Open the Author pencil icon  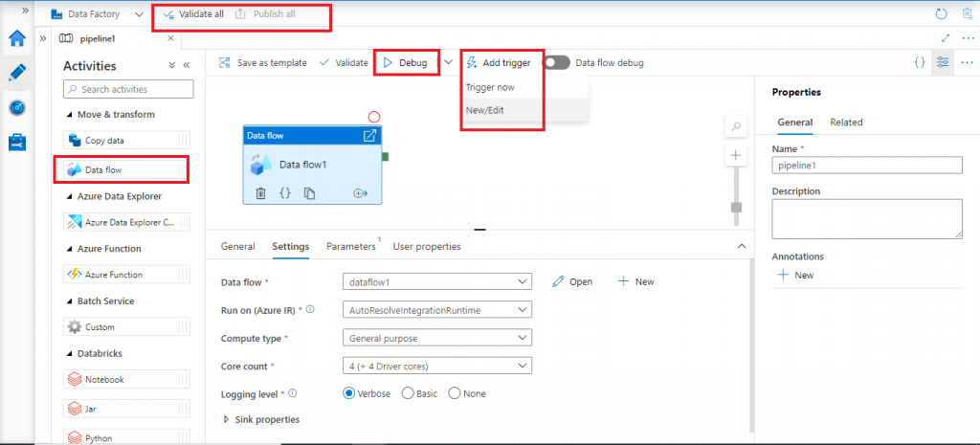[17, 73]
